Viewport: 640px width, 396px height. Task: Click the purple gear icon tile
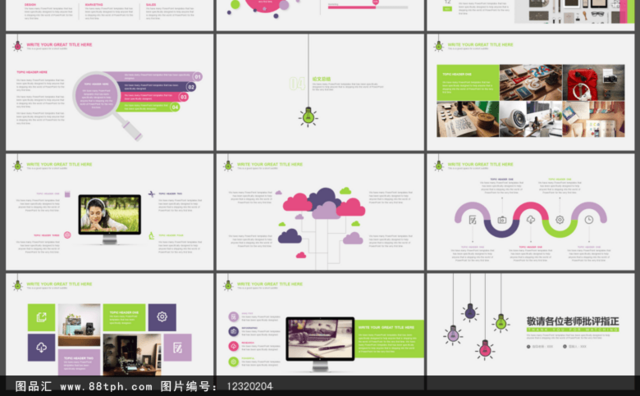(162, 317)
